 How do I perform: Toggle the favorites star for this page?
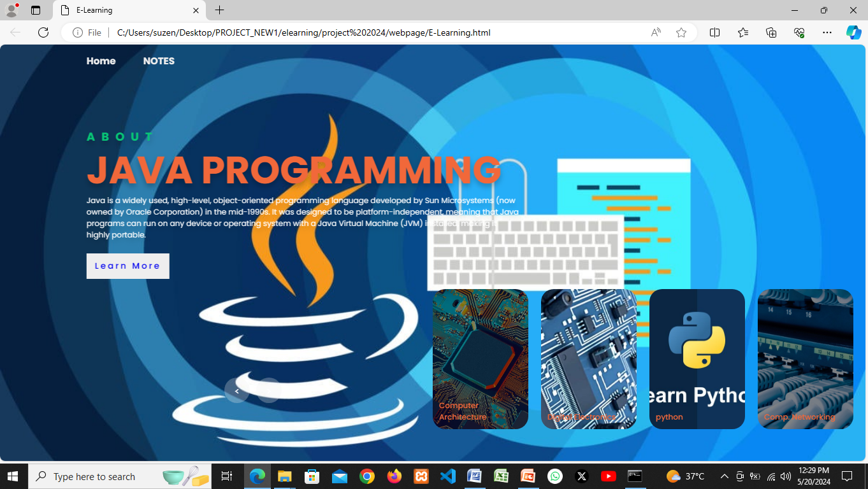pyautogui.click(x=681, y=32)
